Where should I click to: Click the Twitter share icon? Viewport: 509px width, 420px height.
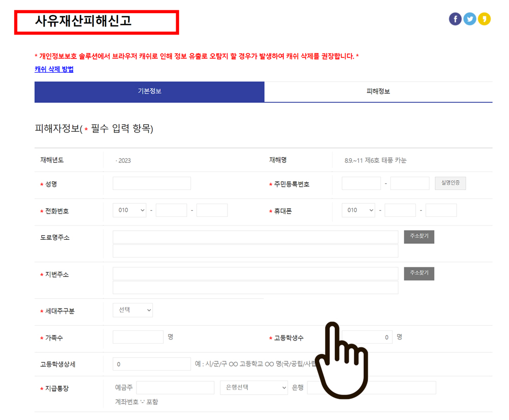coord(469,19)
